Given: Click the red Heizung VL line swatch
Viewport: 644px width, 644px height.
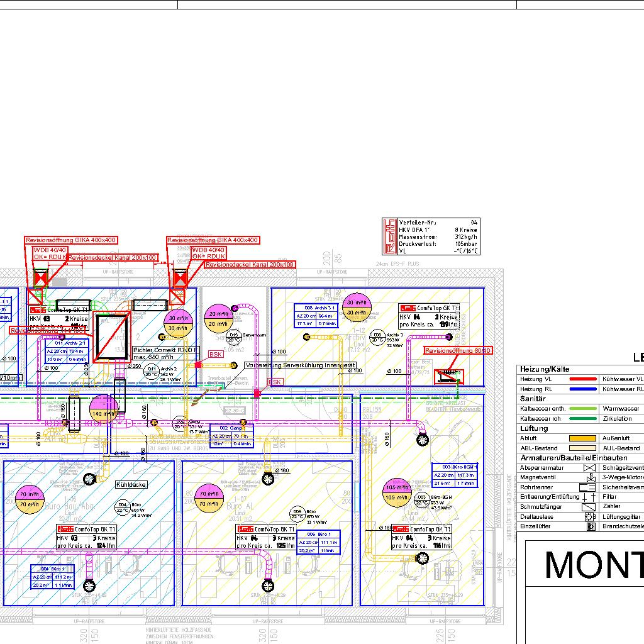Looking at the screenshot, I should 582,379.
